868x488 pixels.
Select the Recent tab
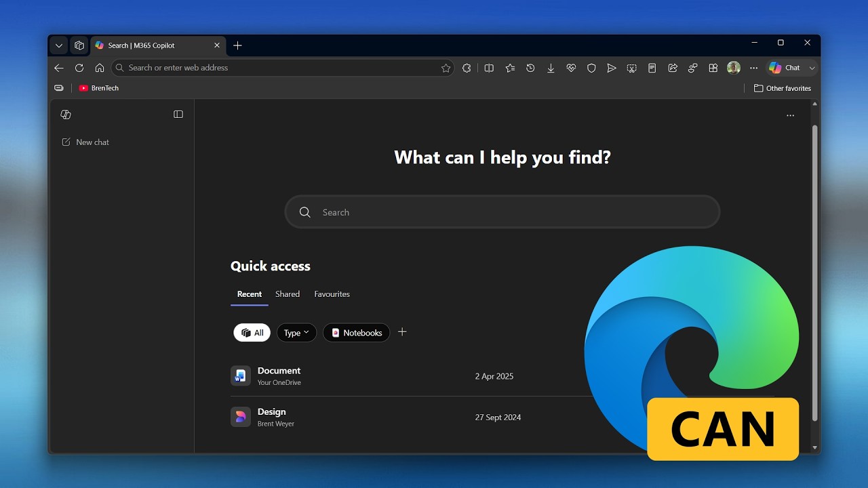[250, 294]
